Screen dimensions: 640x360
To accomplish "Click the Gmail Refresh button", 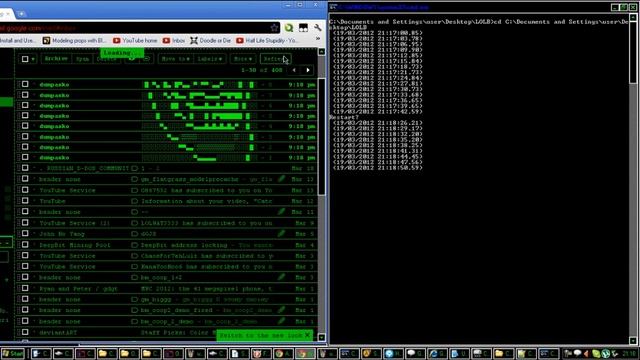I will (x=275, y=59).
